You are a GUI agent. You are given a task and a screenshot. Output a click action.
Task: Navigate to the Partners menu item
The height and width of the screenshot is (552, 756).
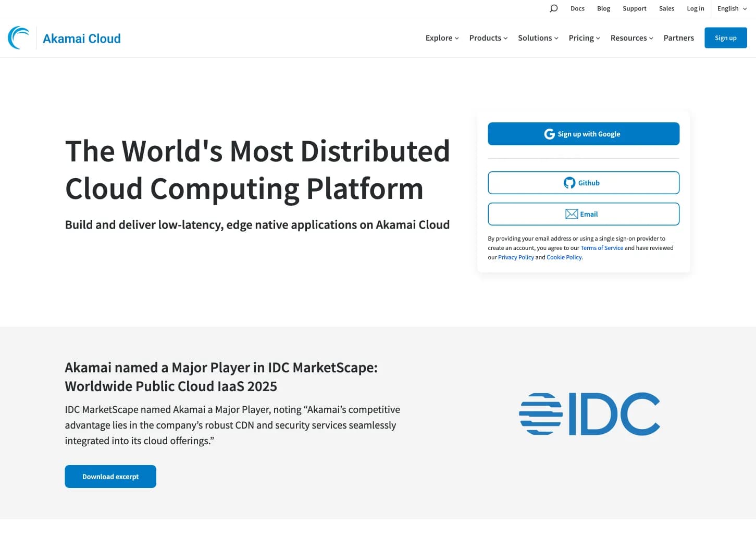(678, 37)
